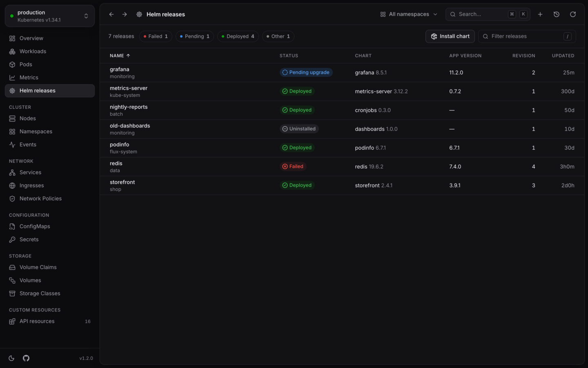Sort by the NAME column header

(120, 56)
